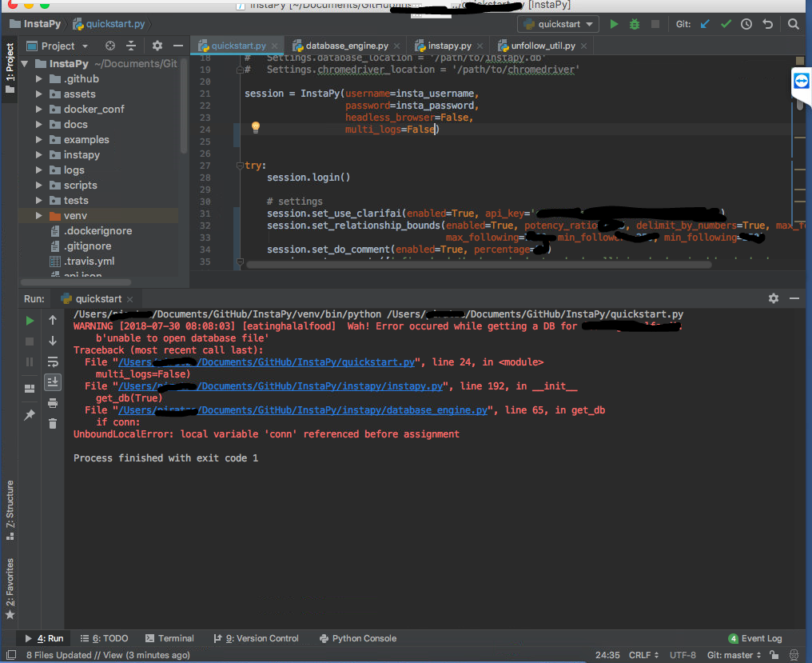Viewport: 812px width, 663px height.
Task: Locate current file with the Project panel target icon
Action: (109, 46)
